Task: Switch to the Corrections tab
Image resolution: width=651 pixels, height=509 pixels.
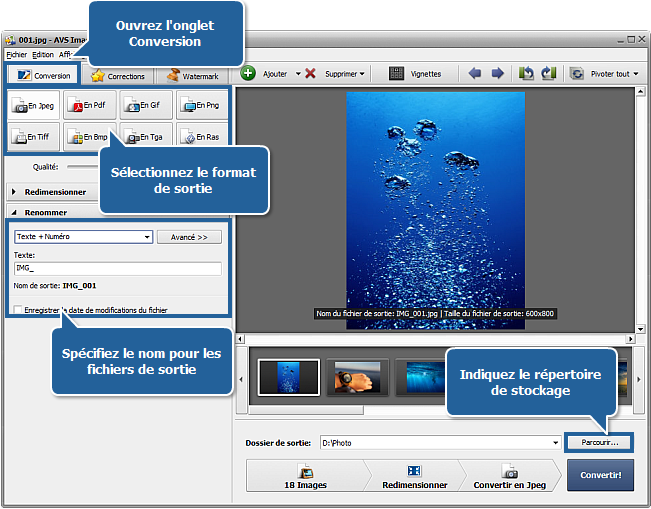Action: coord(118,75)
